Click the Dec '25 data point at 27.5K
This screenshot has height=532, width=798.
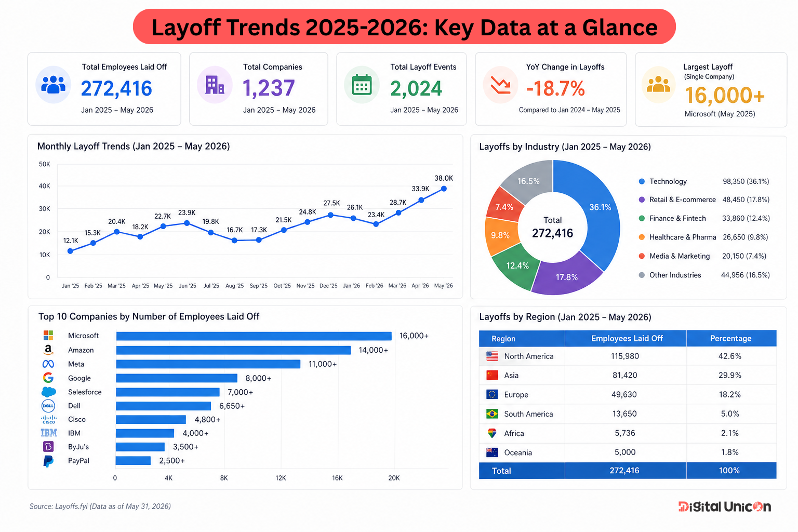[330, 215]
